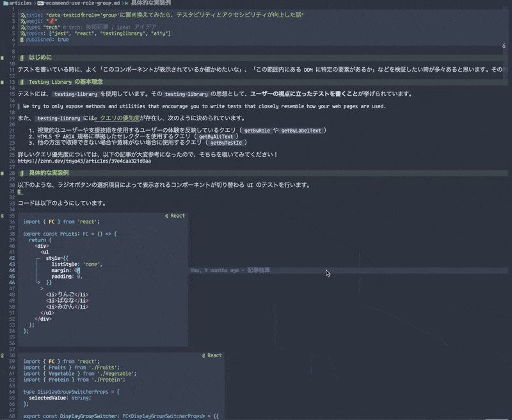This screenshot has width=512, height=420.
Task: Click inline code getByTestId
Action: coord(226,143)
